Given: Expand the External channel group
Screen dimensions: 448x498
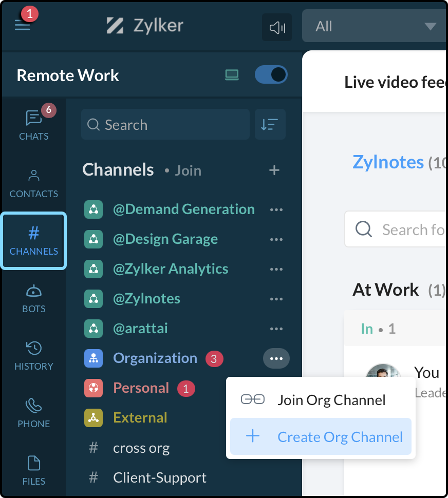Looking at the screenshot, I should click(x=140, y=417).
